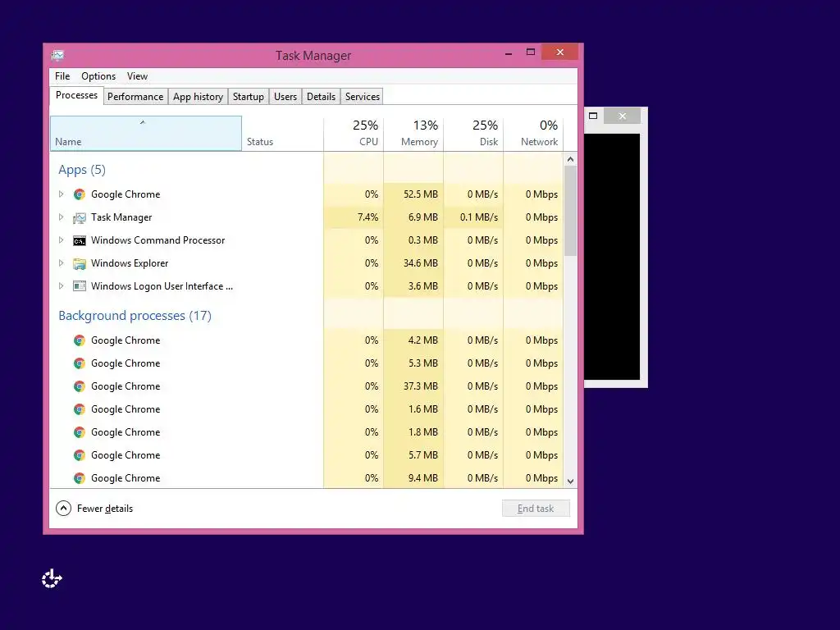Select the Processes tab
Viewport: 840px width, 630px height.
76,95
